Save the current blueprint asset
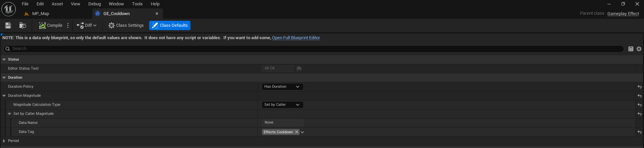 tap(8, 25)
